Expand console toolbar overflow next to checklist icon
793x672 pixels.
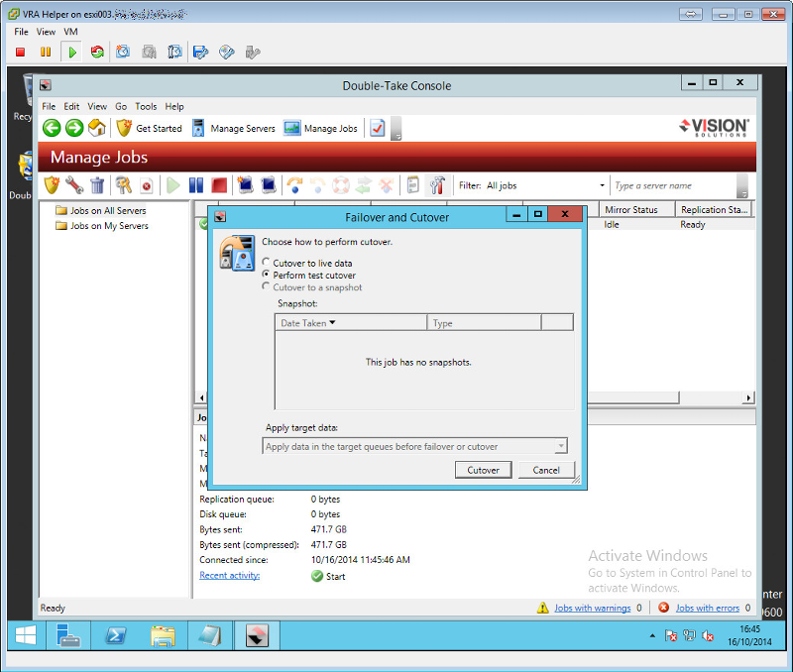coord(396,129)
